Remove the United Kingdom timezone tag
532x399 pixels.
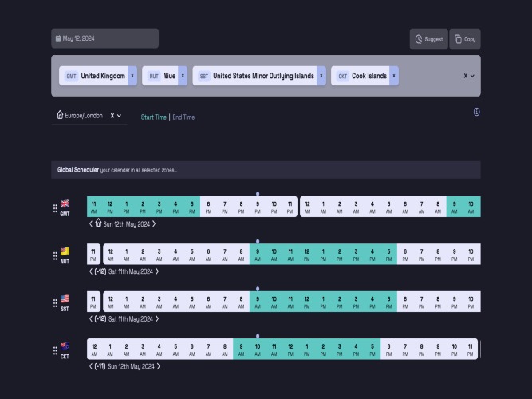point(132,76)
